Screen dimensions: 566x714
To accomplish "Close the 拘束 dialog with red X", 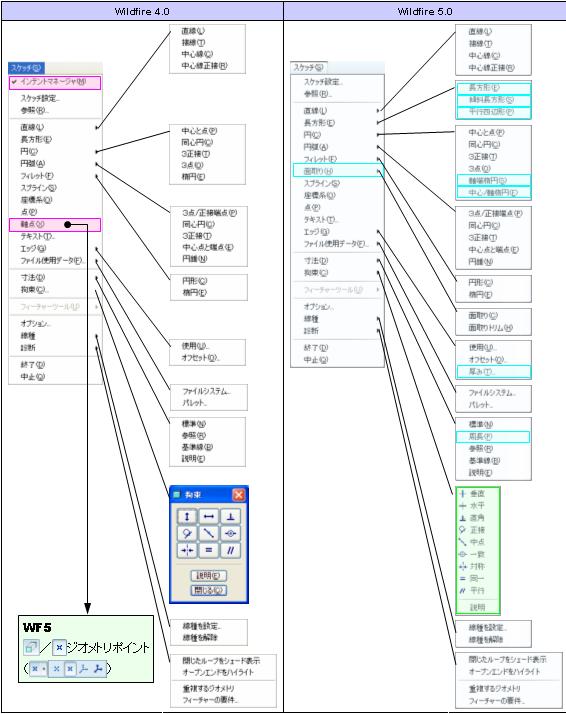I will tap(239, 495).
